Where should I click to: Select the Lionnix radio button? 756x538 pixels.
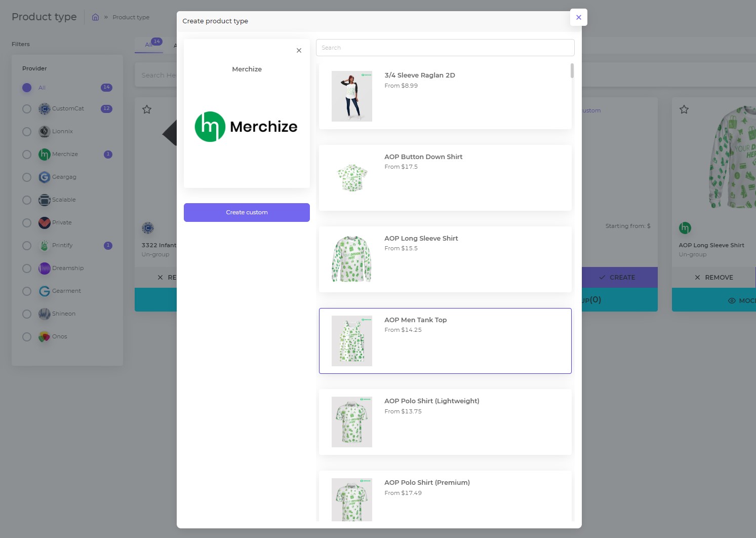[27, 132]
